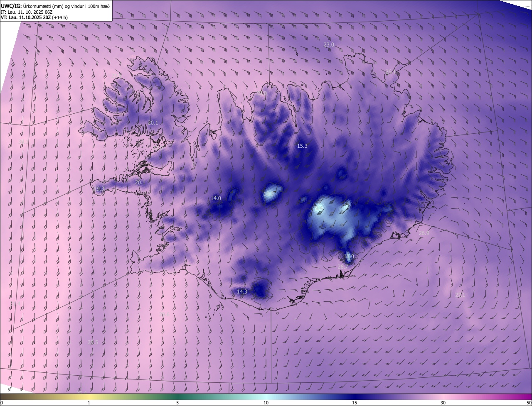
Task: Click the 19.3 value label on the map
Action: (99, 189)
